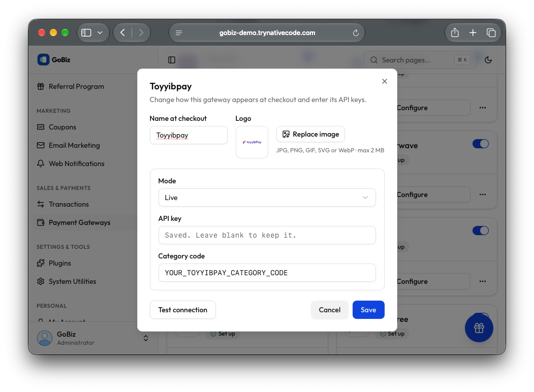This screenshot has height=392, width=534.
Task: Save the Toyyibpay gateway settings
Action: 368,310
